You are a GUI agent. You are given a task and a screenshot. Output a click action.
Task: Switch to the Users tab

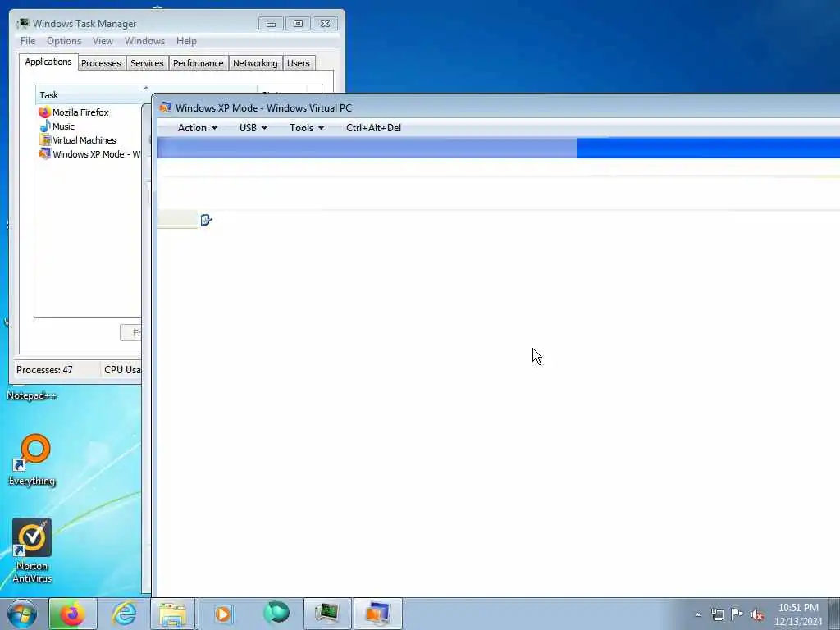(299, 63)
